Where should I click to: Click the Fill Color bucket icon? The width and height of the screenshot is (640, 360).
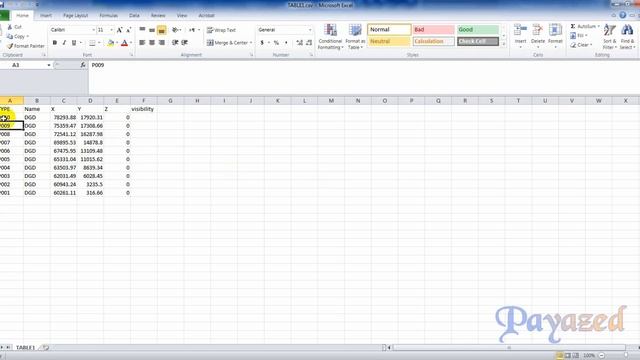[x=110, y=43]
